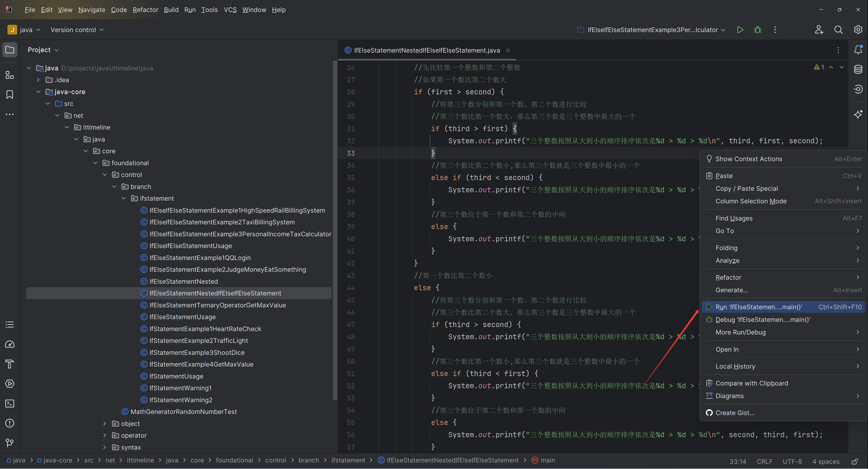Open the Diagrams submenu
868x469 pixels.
(784, 396)
